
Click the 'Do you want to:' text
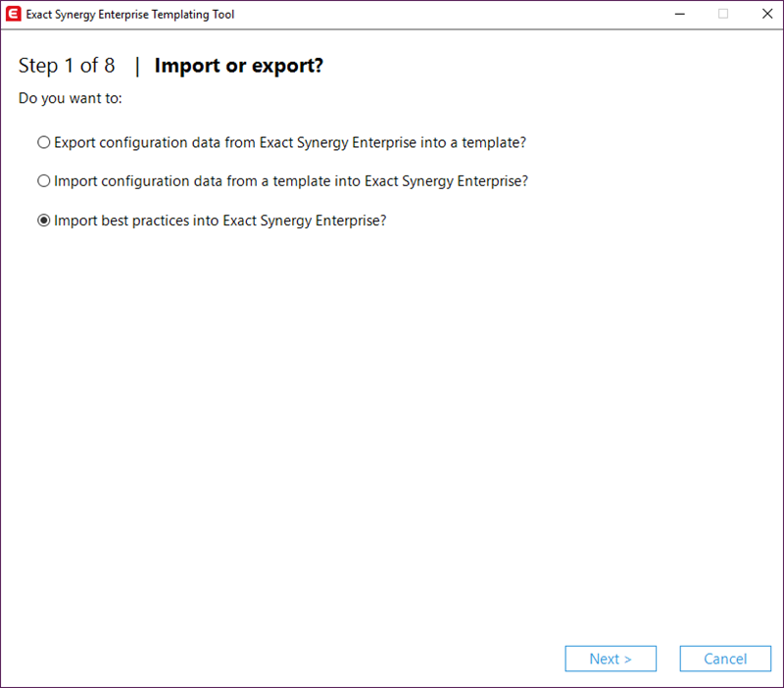click(70, 98)
